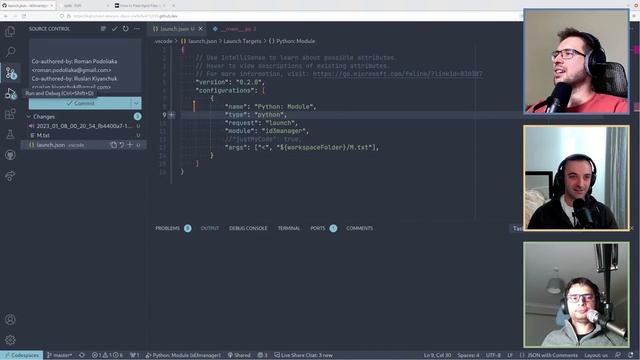Open the Run and Debug view
Image resolution: width=640 pixels, height=360 pixels.
(11, 94)
